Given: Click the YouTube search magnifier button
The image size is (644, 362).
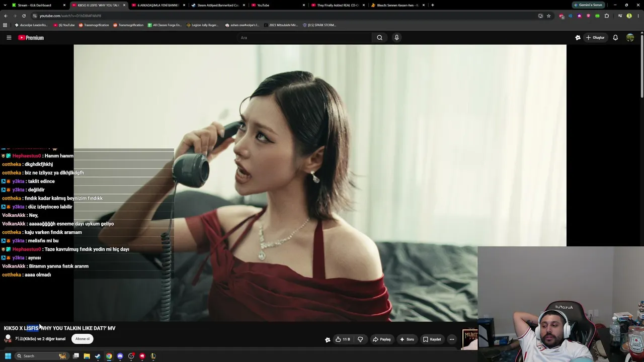Looking at the screenshot, I should (x=380, y=38).
